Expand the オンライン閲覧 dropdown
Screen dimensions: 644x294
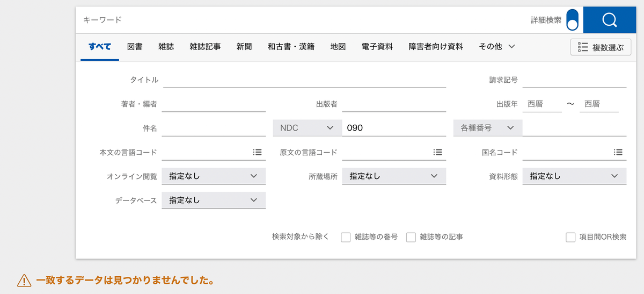pos(214,176)
